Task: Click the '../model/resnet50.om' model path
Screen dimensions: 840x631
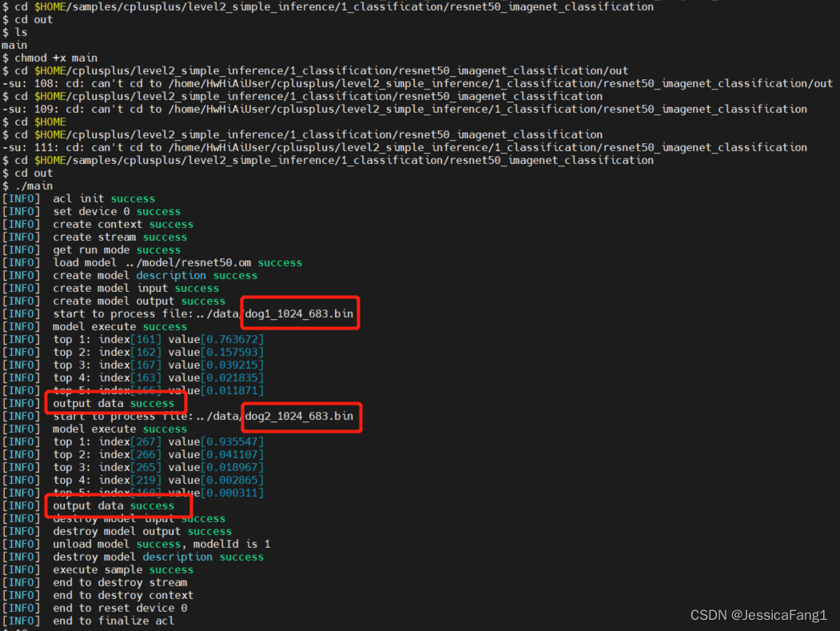Action: (188, 262)
